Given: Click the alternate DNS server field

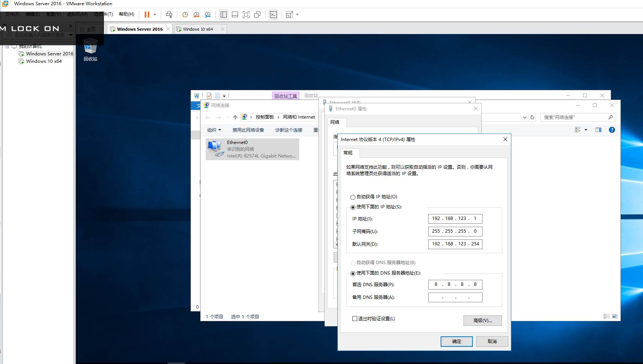Looking at the screenshot, I should 455,298.
